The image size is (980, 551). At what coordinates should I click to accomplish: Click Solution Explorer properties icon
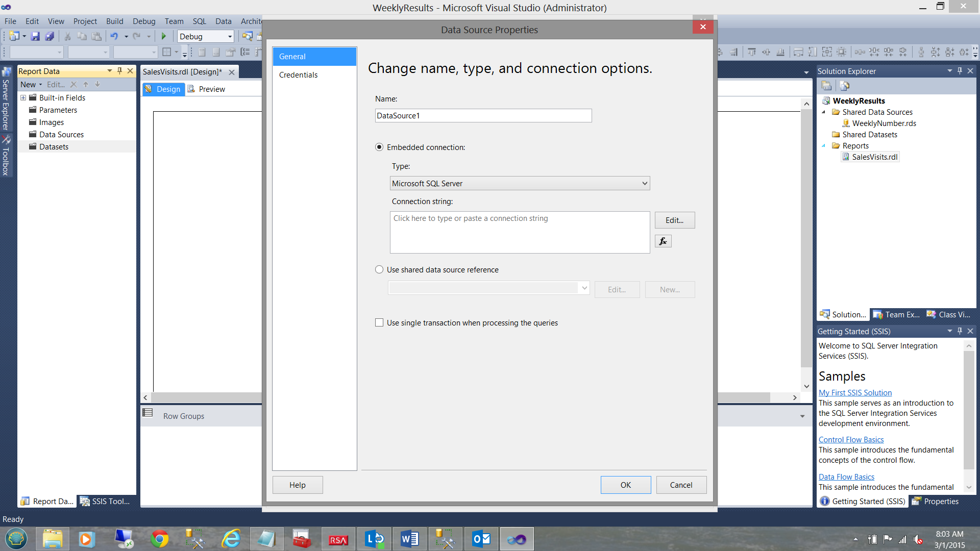tap(826, 86)
